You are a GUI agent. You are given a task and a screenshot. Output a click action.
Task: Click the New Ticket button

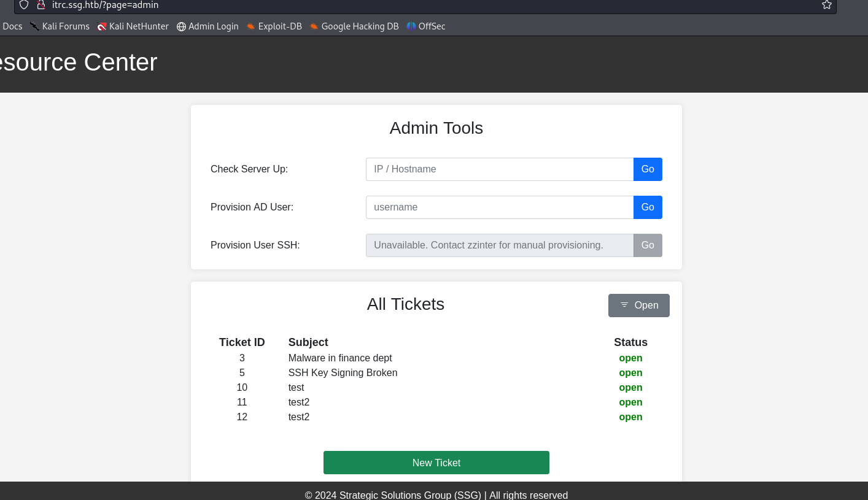(436, 463)
